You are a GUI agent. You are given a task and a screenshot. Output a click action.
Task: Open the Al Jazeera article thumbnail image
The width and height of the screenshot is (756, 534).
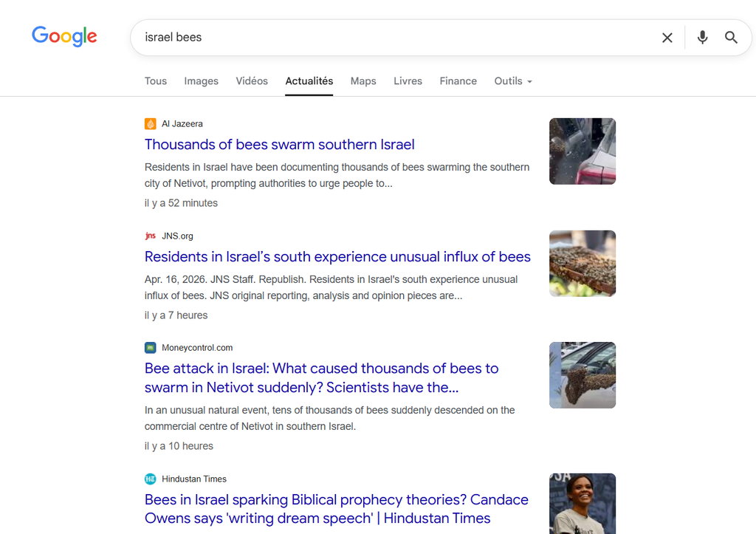click(x=583, y=151)
